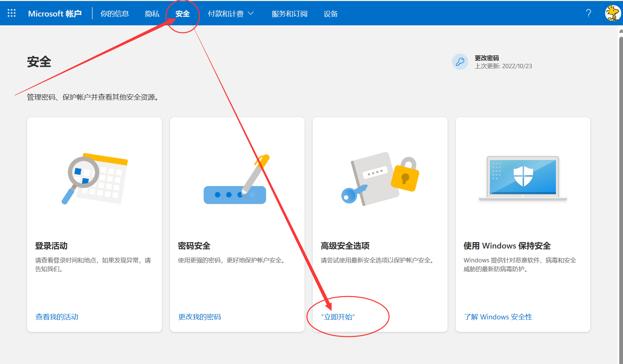Screen dimensions: 623x364
Task: Open the account profile avatar
Action: tap(613, 14)
